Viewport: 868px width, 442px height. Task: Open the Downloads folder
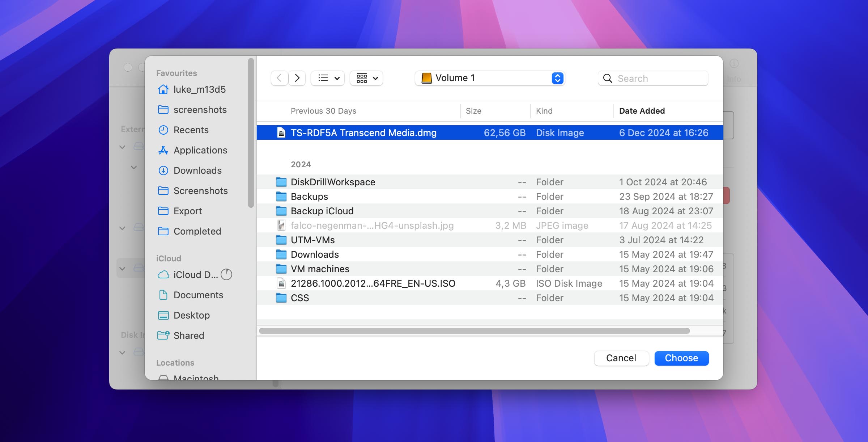314,254
